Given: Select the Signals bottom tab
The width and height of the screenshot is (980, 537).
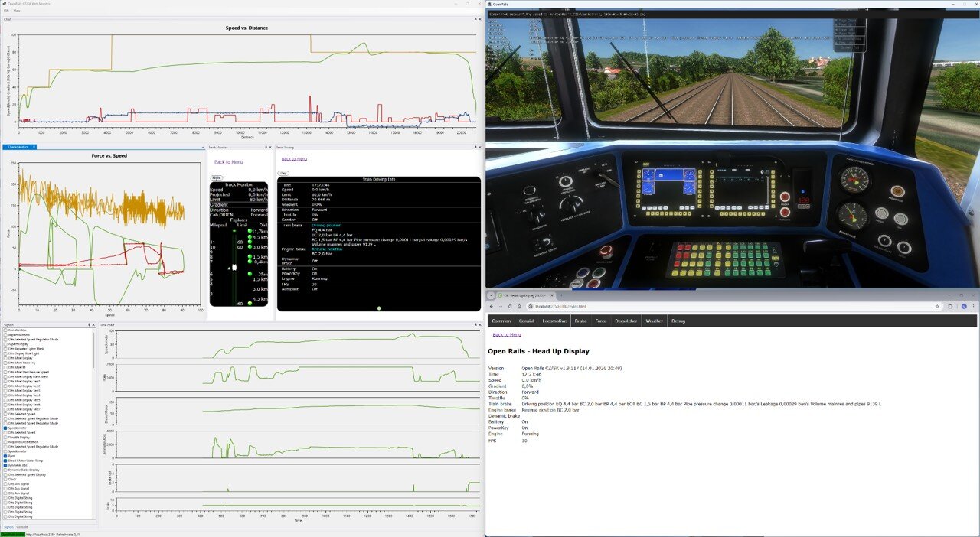Looking at the screenshot, I should [8, 526].
